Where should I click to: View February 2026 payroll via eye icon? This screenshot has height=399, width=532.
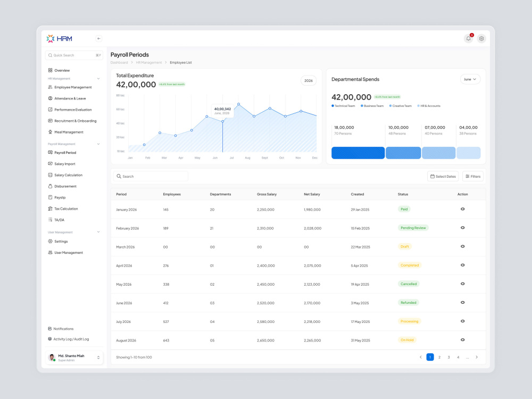(462, 228)
